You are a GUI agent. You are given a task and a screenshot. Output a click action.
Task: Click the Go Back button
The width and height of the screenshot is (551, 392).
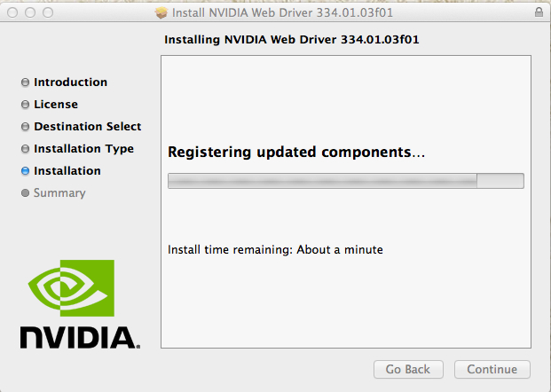408,369
